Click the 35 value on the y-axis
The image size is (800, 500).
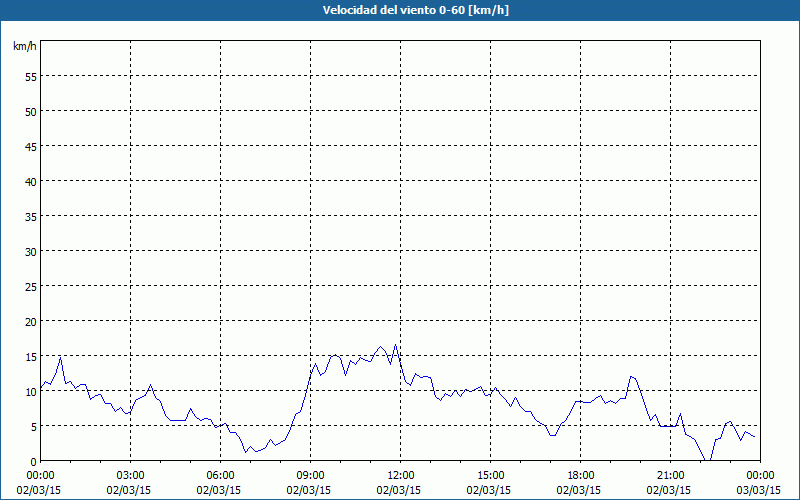[31, 217]
